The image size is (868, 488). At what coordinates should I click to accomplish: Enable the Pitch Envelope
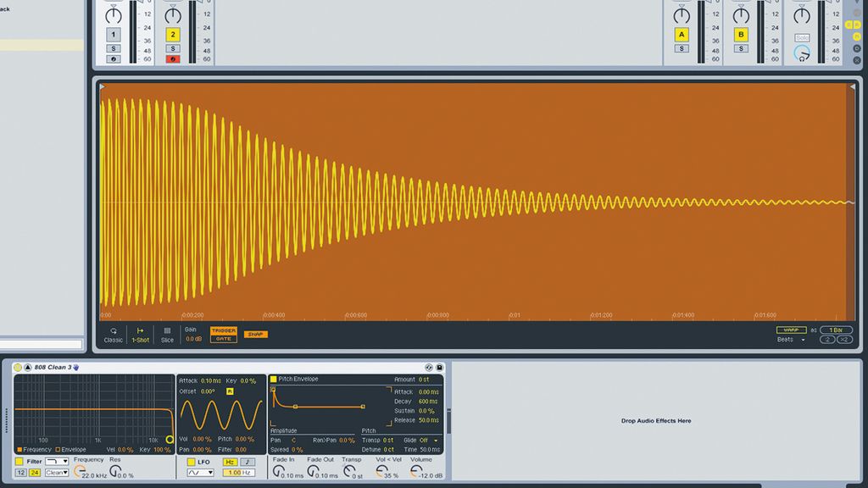[x=273, y=377]
